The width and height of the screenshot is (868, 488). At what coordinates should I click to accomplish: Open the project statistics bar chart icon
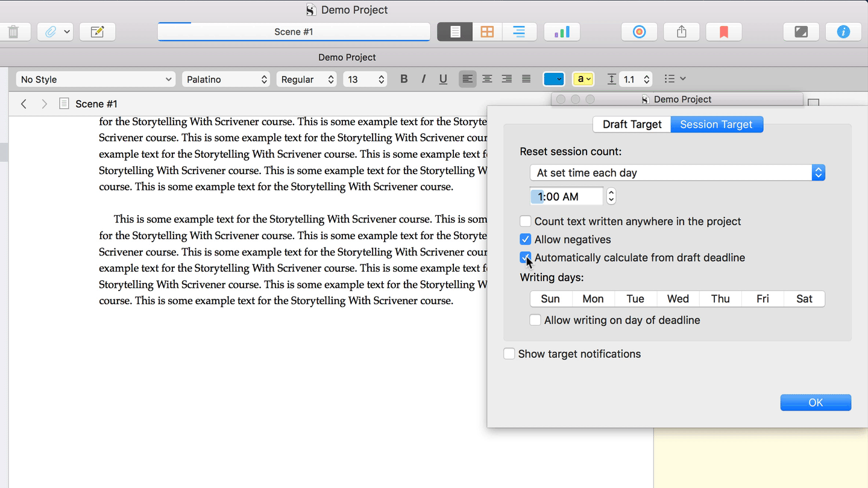click(x=562, y=32)
